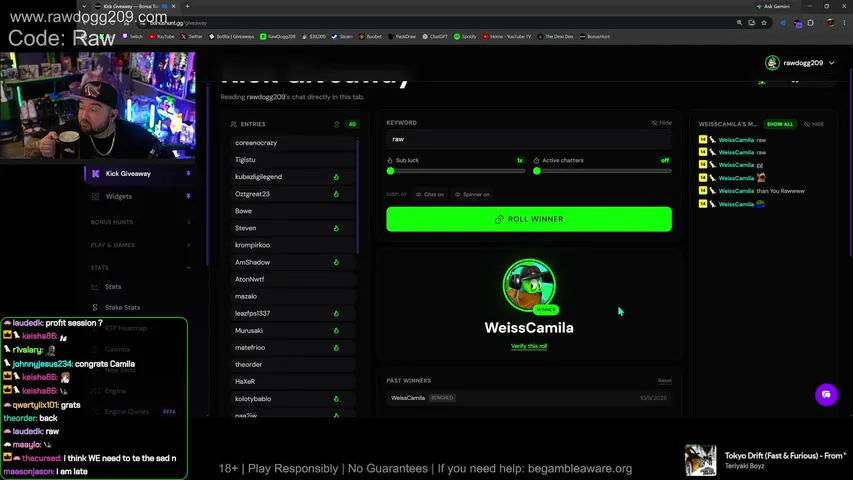Click the Stake Stats dollar icon
Screen dimensions: 853x480
pos(95,307)
